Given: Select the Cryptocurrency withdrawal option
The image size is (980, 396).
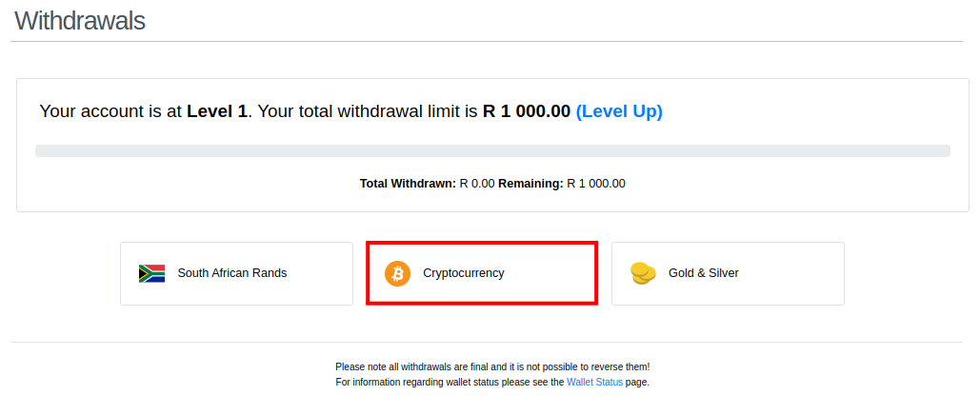Looking at the screenshot, I should (x=482, y=273).
